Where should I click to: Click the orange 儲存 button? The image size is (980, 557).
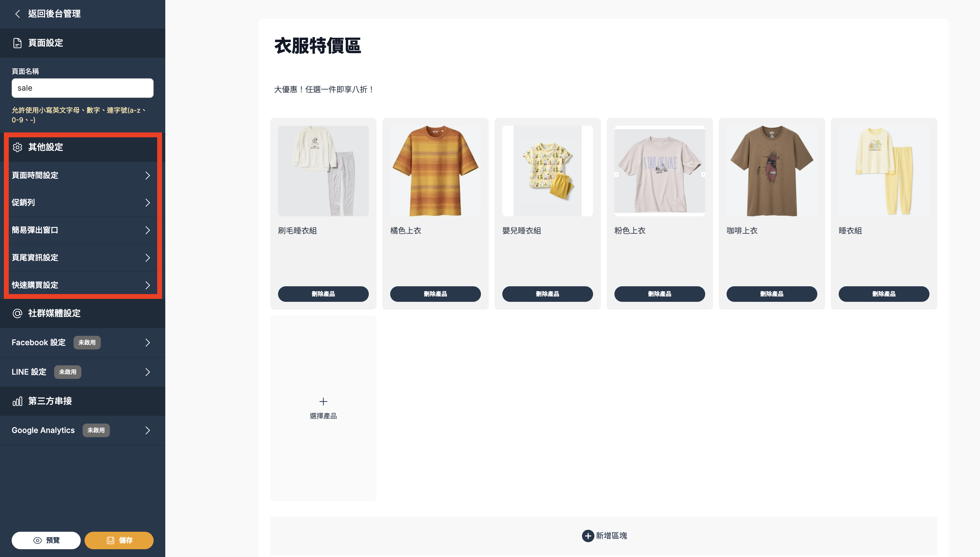(x=119, y=540)
